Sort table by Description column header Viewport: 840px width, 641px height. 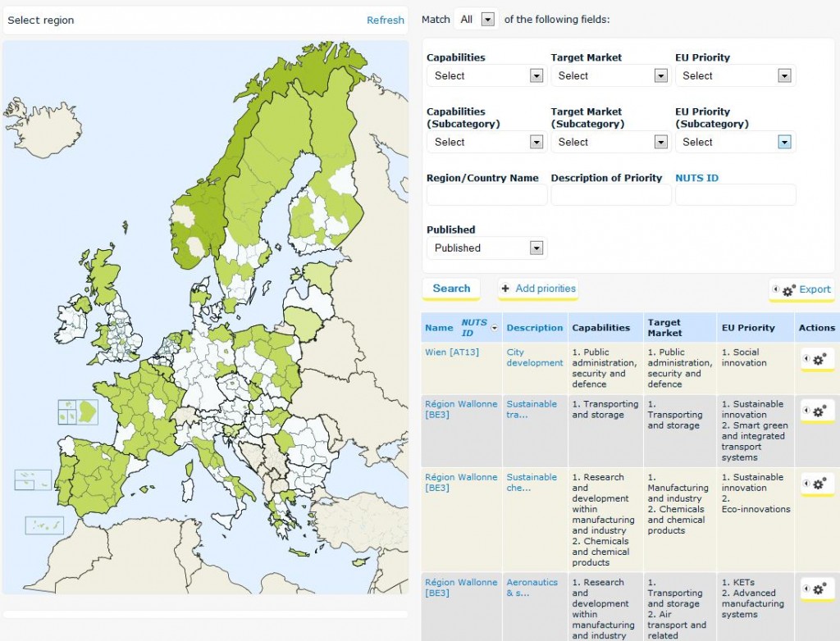[535, 328]
